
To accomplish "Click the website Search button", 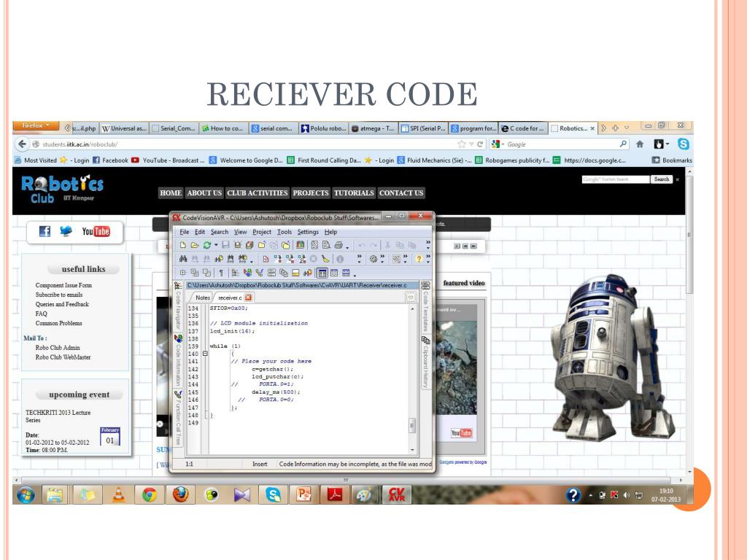I will tap(661, 179).
